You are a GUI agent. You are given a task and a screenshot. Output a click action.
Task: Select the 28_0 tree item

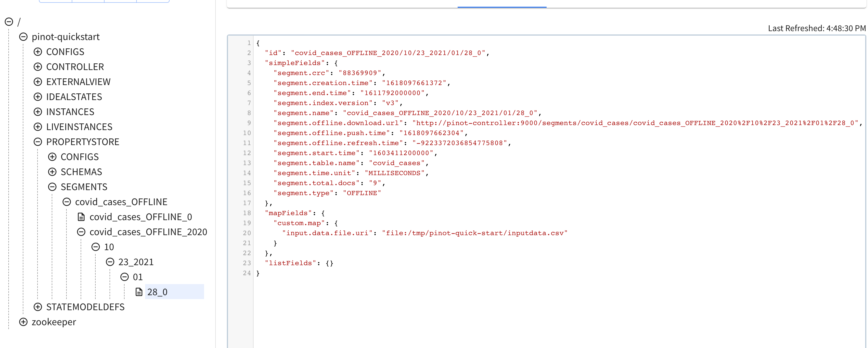(157, 292)
